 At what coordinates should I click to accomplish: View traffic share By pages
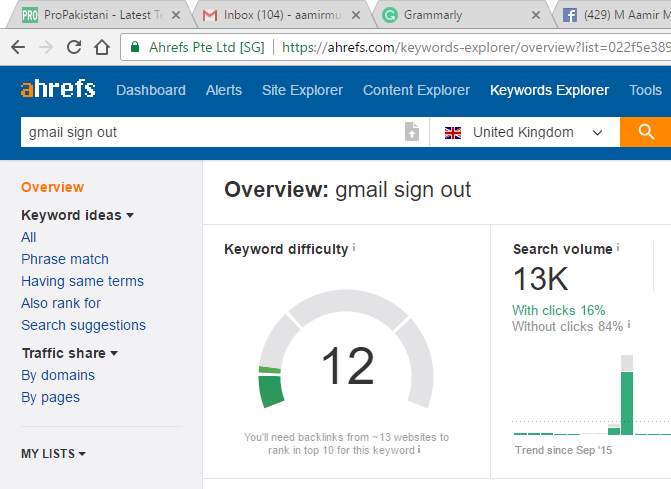(50, 397)
